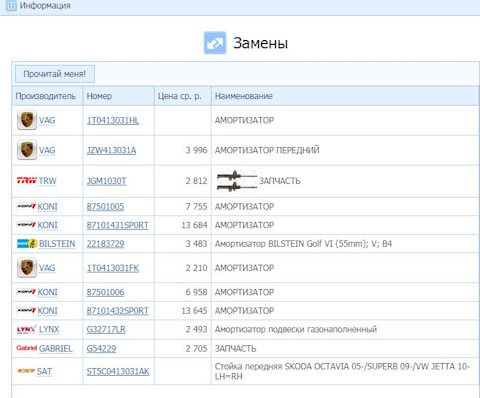480x398 pixels.
Task: Open part number JGM1030T
Action: 106,181
